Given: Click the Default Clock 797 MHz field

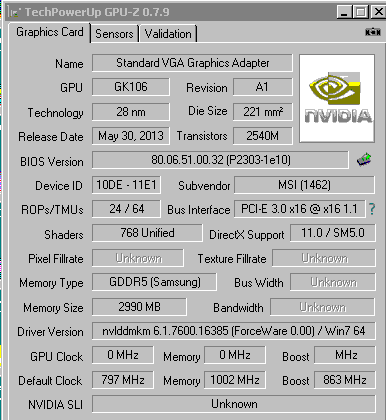Looking at the screenshot, I should [123, 380].
